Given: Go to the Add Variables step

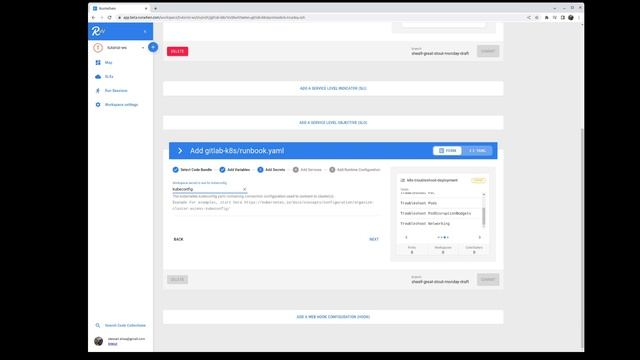Looking at the screenshot, I should tap(234, 169).
